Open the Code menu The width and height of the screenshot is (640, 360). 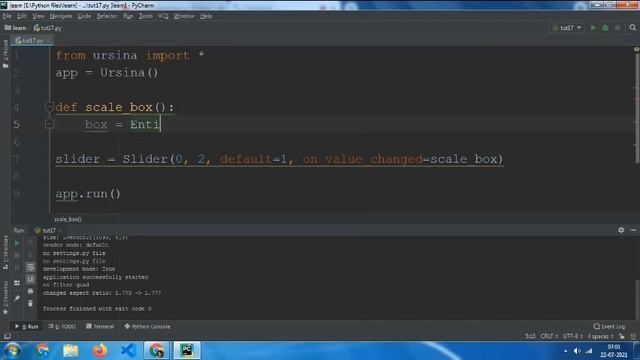(84, 16)
